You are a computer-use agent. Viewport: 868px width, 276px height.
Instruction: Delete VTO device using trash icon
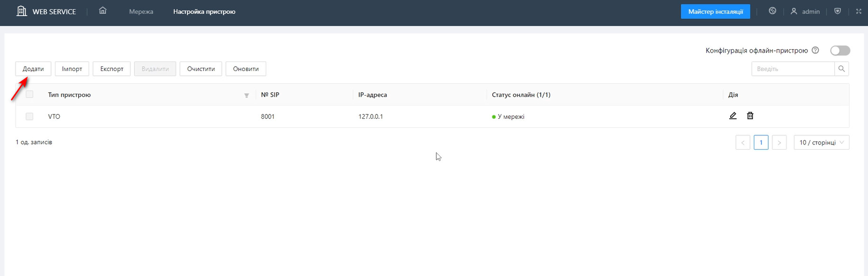pos(750,116)
